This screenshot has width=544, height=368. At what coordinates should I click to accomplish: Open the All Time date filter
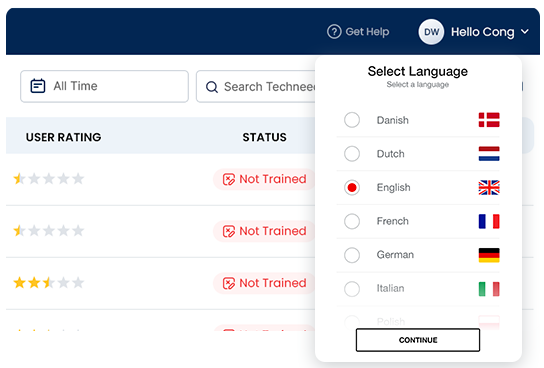click(104, 86)
